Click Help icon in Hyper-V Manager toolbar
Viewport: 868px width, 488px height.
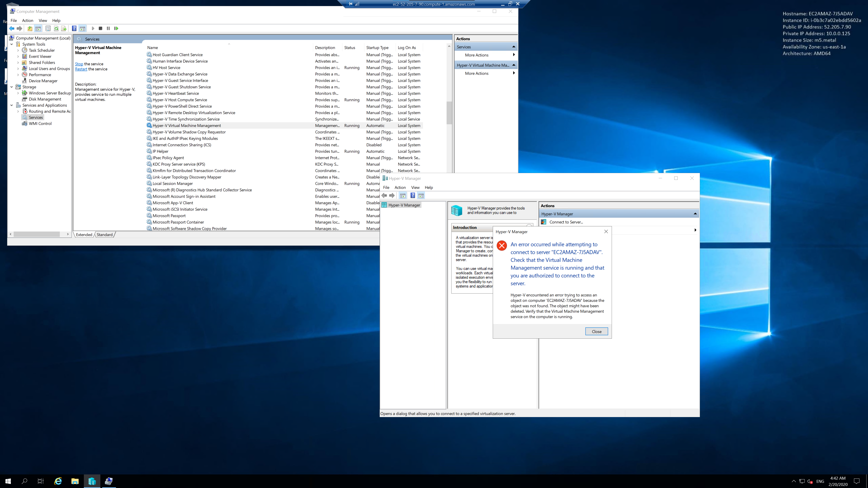pos(413,196)
